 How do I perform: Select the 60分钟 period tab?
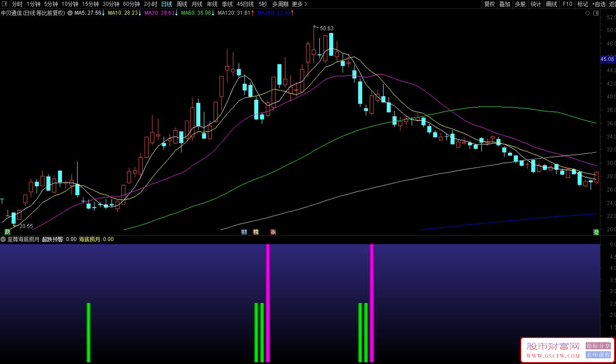click(x=131, y=4)
